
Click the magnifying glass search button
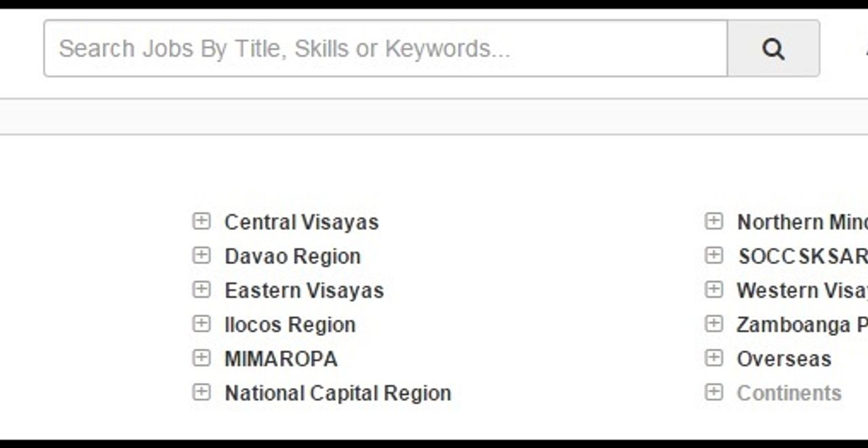(x=773, y=49)
